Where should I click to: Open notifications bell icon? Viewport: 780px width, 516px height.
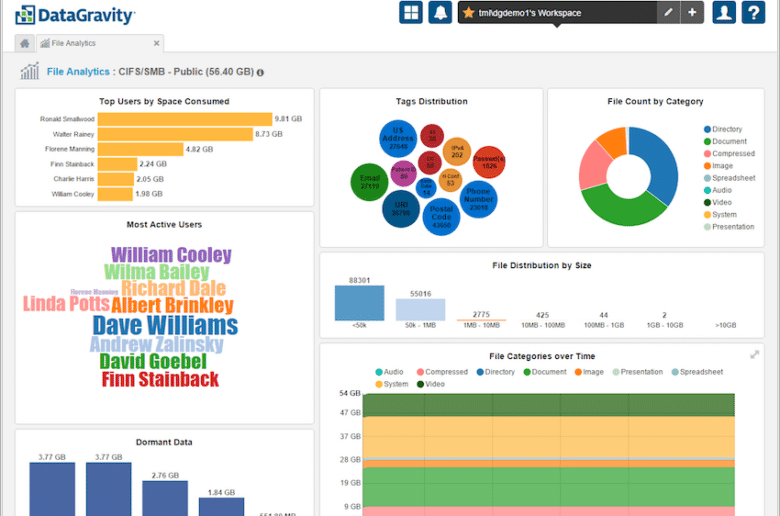pos(440,12)
